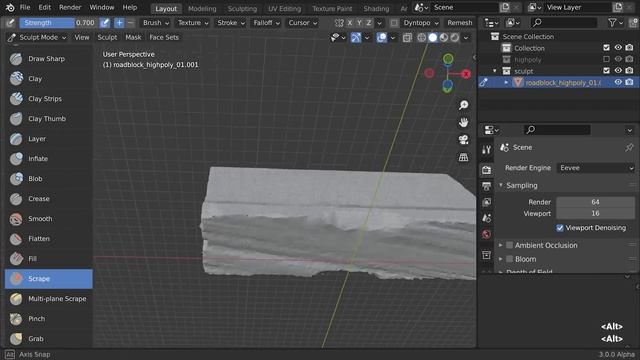The height and width of the screenshot is (360, 640).
Task: Open the viewport View menu
Action: [82, 38]
